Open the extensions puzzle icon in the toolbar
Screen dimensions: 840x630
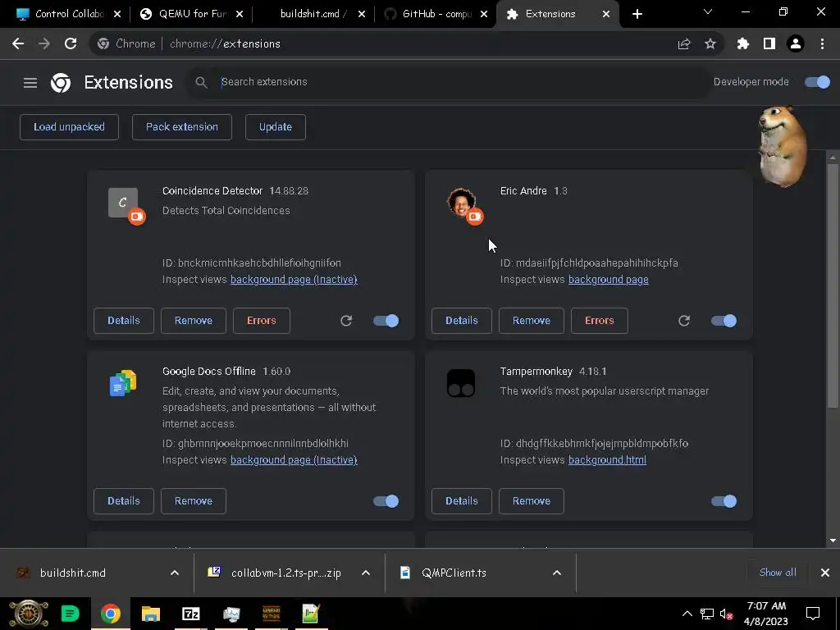(x=743, y=44)
